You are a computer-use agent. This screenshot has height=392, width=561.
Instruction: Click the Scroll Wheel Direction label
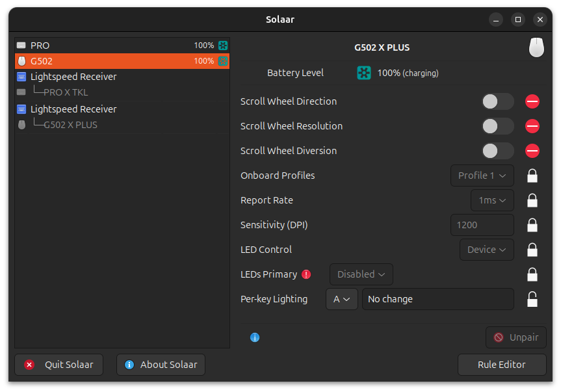(289, 101)
